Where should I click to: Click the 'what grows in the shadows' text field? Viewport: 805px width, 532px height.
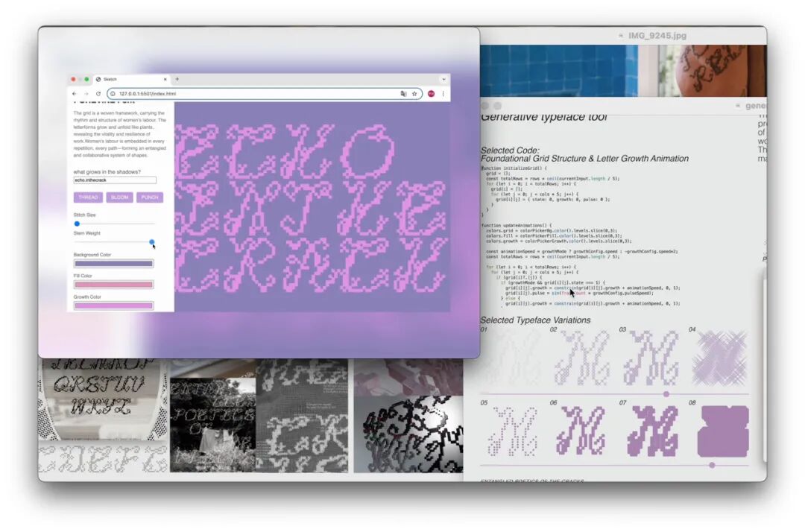(x=115, y=180)
